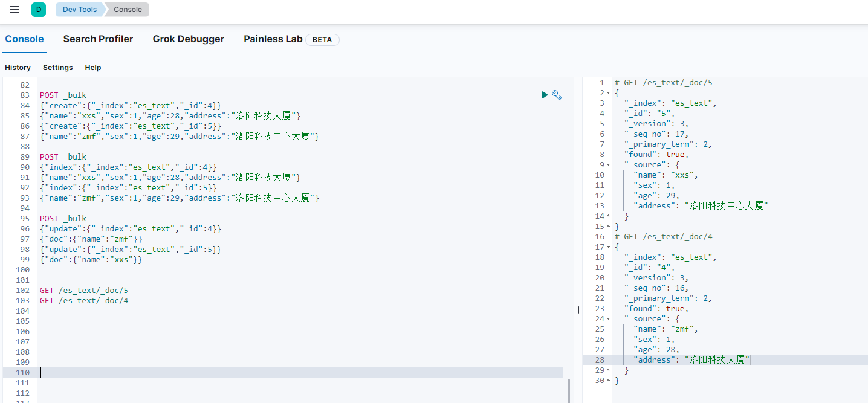Click the Console breadcrumb item
This screenshot has height=403, width=868.
coord(128,10)
